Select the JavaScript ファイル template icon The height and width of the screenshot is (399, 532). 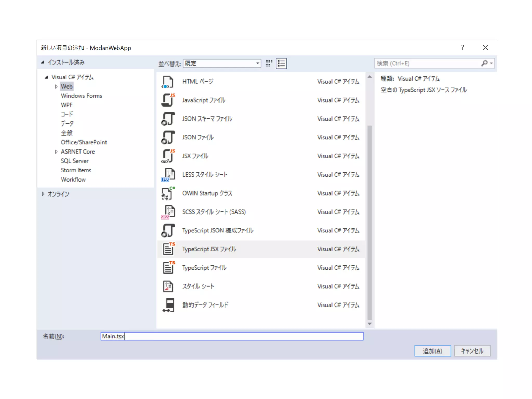pyautogui.click(x=168, y=100)
